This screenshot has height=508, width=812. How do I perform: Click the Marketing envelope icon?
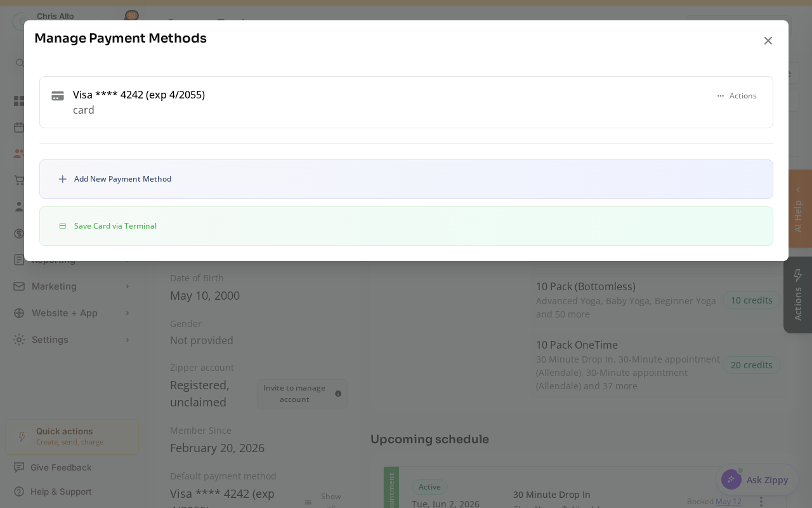click(x=19, y=286)
